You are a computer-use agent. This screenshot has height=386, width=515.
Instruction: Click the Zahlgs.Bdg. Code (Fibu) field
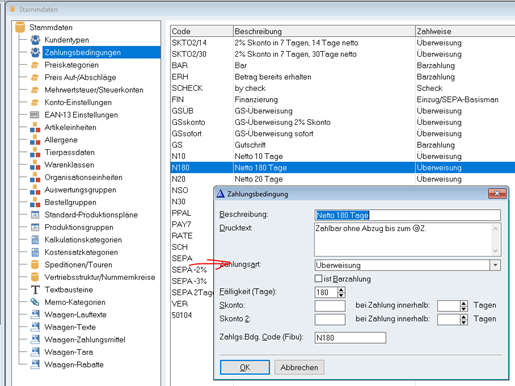coord(350,338)
